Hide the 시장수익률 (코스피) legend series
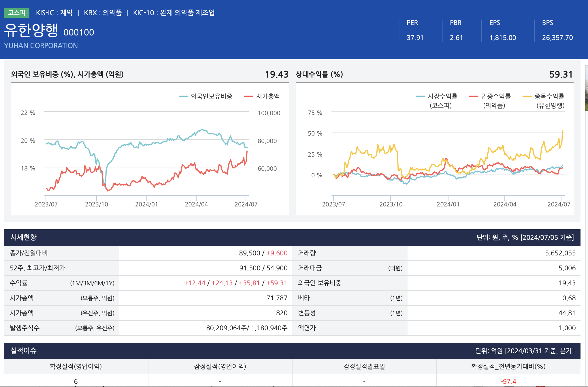 [x=442, y=96]
